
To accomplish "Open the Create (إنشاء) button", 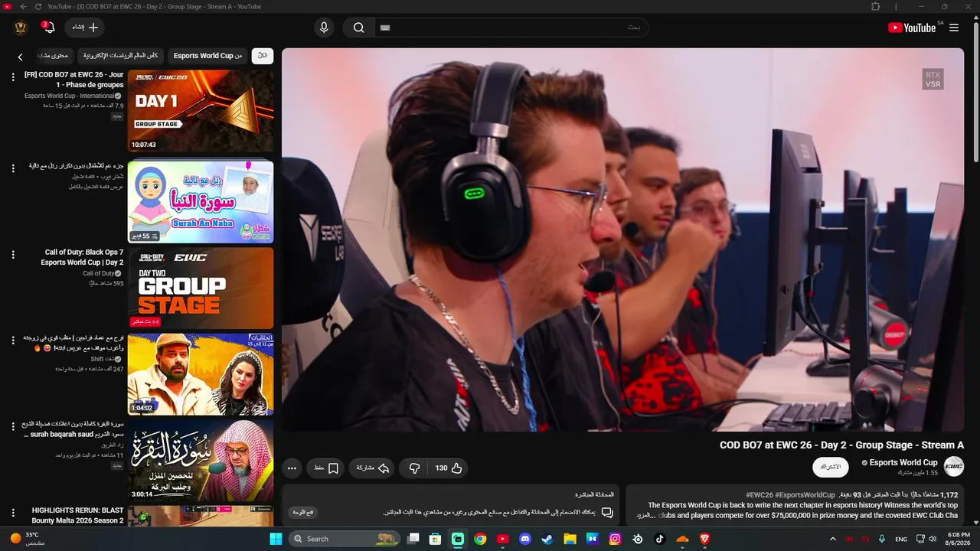I will 84,28.
